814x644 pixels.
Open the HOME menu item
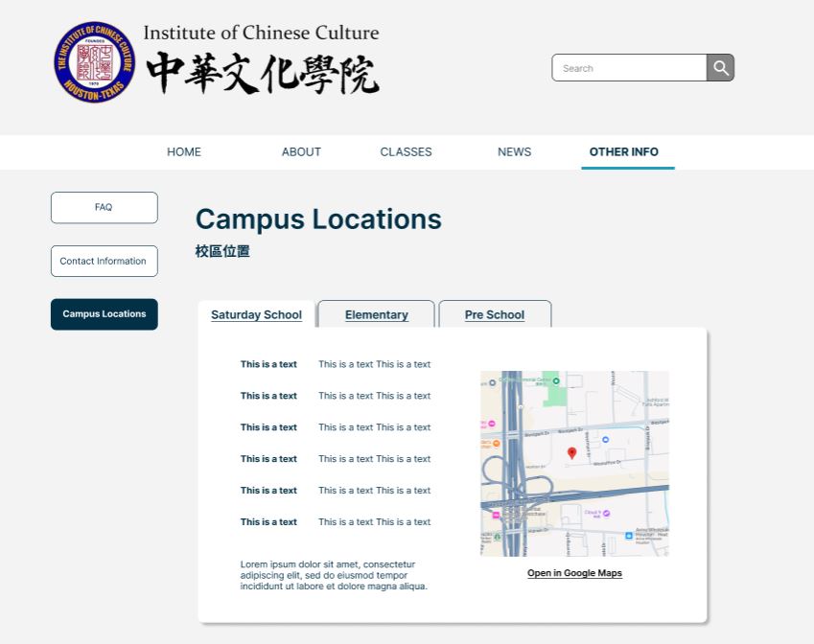[183, 151]
